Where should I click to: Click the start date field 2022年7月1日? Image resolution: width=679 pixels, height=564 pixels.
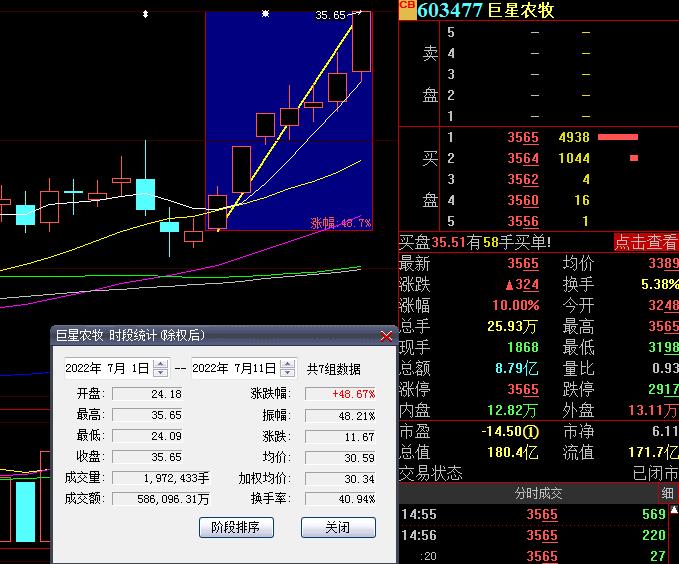point(107,368)
